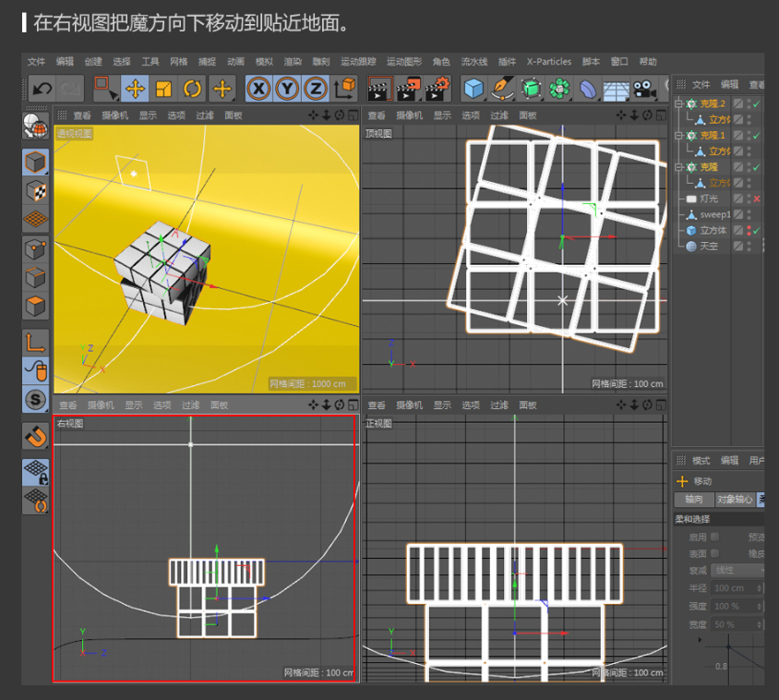The height and width of the screenshot is (700, 779).
Task: Toggle the Z axis lock button
Action: 316,89
